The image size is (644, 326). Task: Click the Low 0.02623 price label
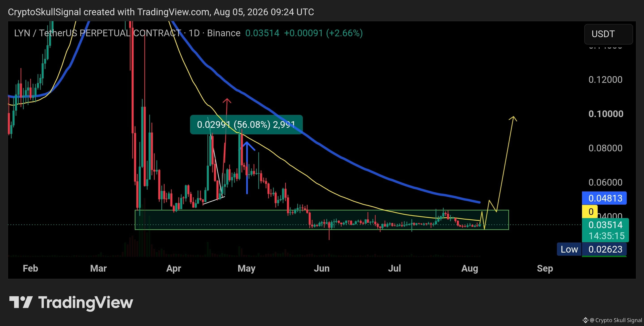(x=591, y=249)
